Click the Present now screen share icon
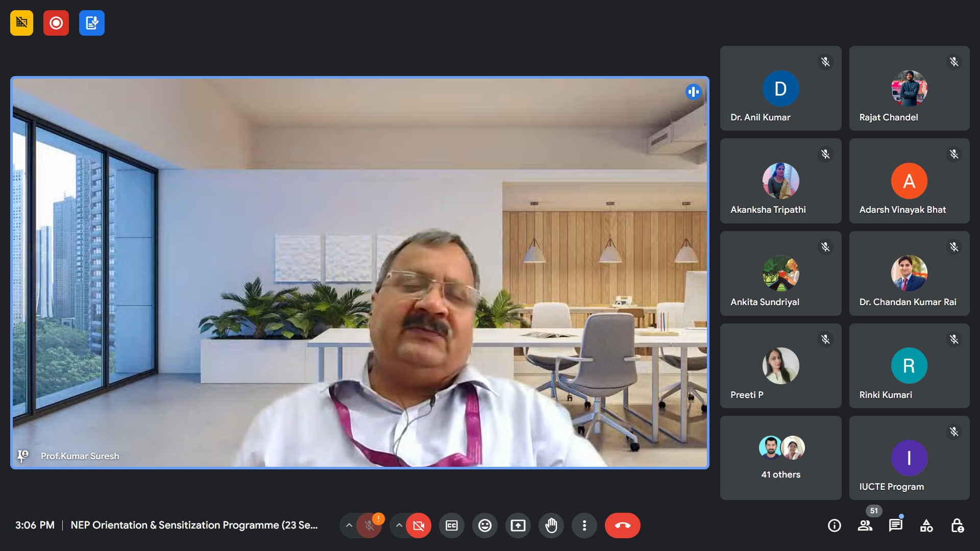 click(x=518, y=525)
